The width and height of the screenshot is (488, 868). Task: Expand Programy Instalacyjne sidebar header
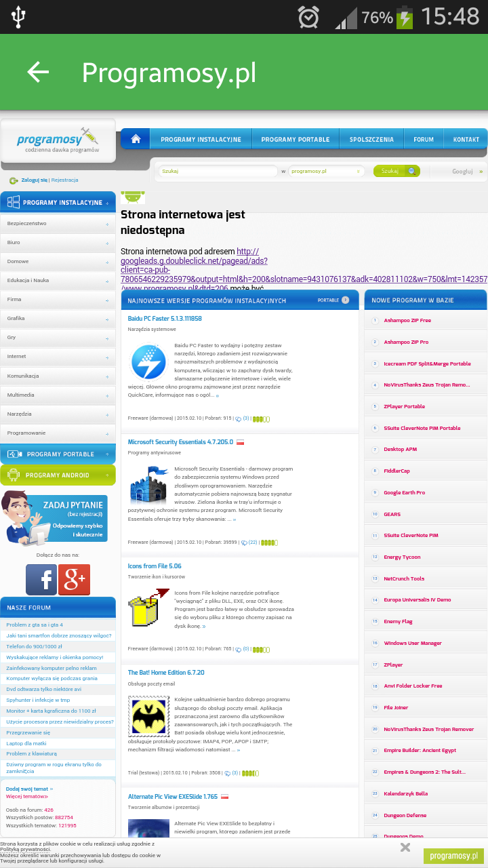(58, 202)
